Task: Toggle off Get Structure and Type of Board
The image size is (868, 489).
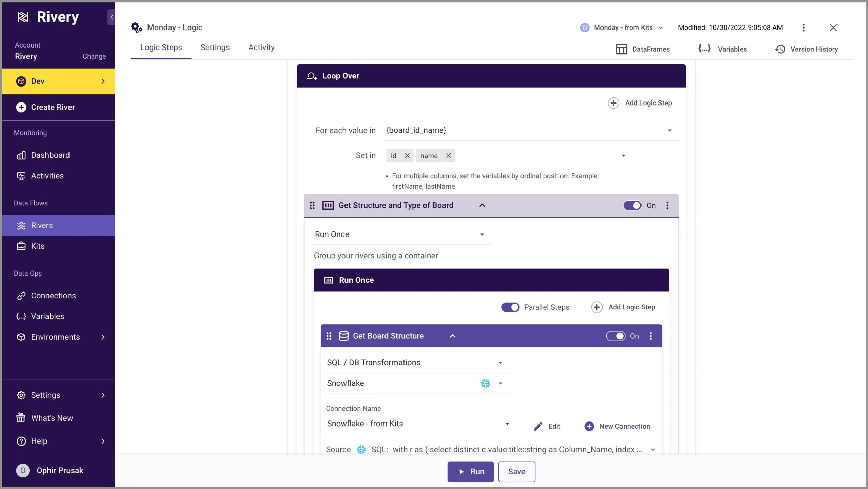Action: tap(632, 205)
